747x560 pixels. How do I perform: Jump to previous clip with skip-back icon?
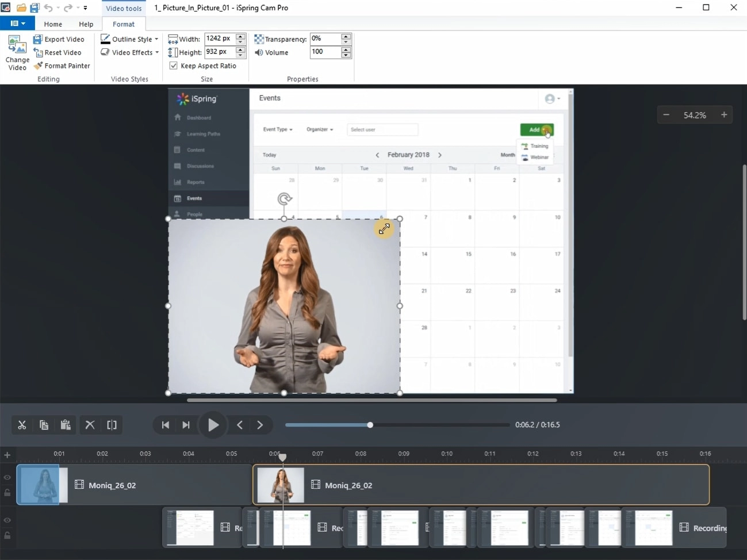pos(166,425)
